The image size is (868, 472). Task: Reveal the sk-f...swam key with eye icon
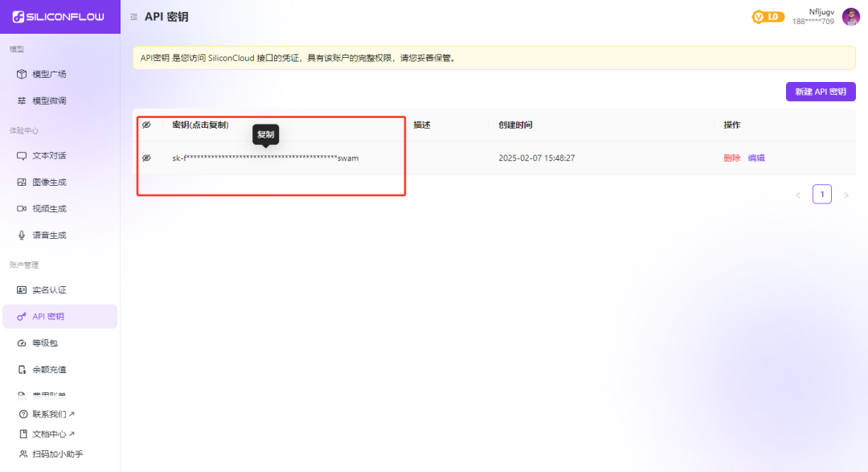click(x=147, y=158)
